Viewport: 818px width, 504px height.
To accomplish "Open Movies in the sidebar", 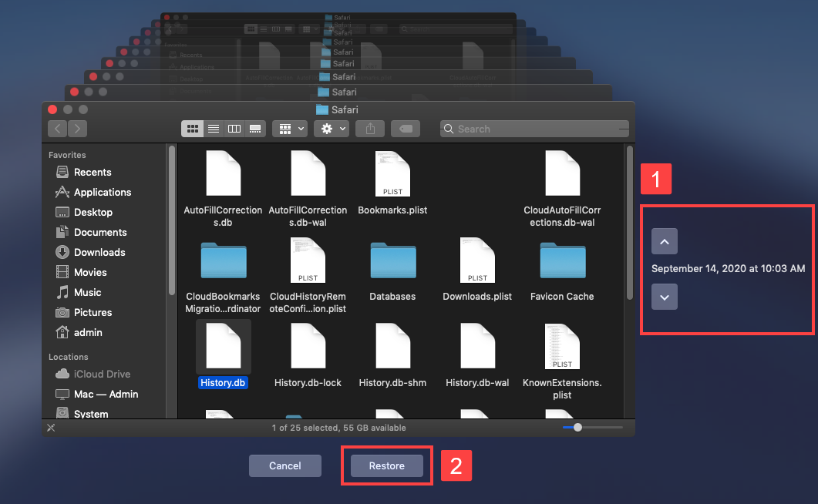I will pos(81,273).
